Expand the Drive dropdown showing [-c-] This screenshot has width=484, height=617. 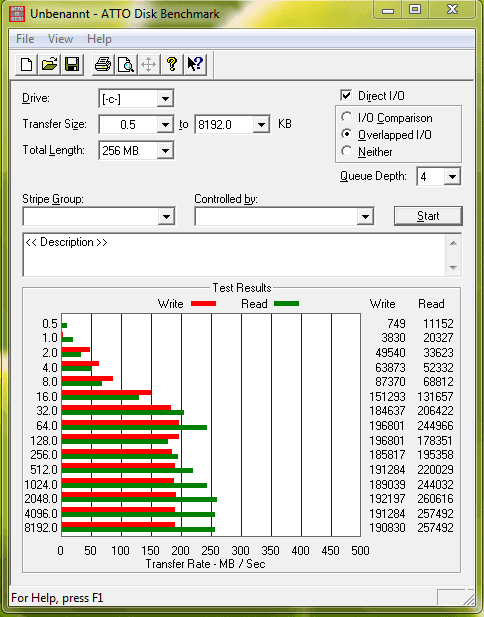coord(165,99)
